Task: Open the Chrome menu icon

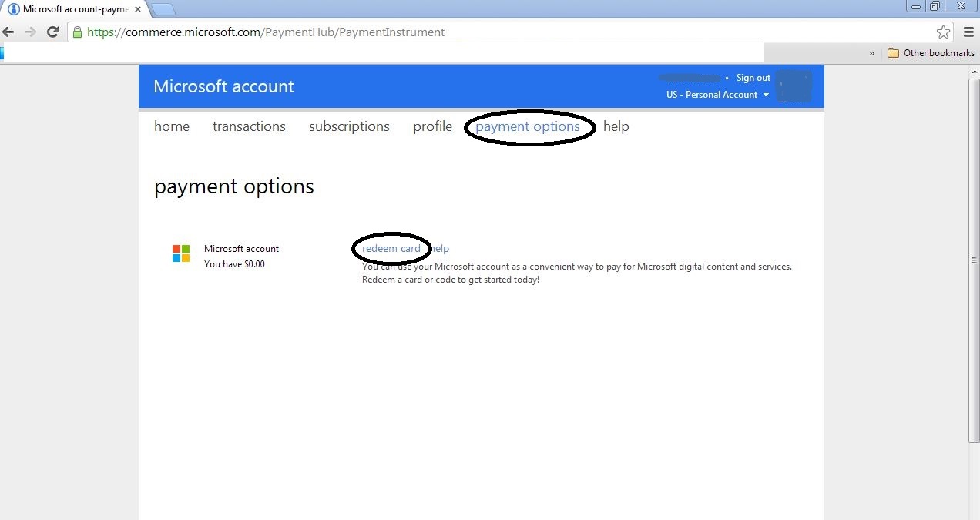Action: [x=968, y=32]
